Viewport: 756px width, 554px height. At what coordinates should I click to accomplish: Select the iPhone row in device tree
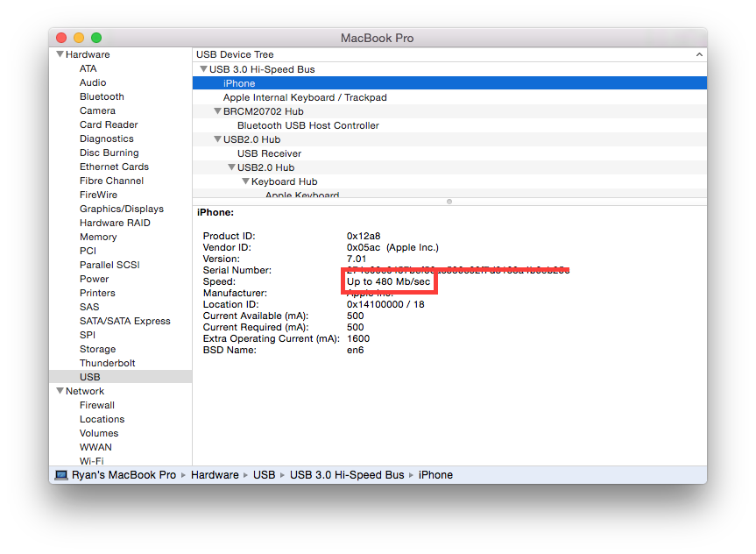(449, 83)
